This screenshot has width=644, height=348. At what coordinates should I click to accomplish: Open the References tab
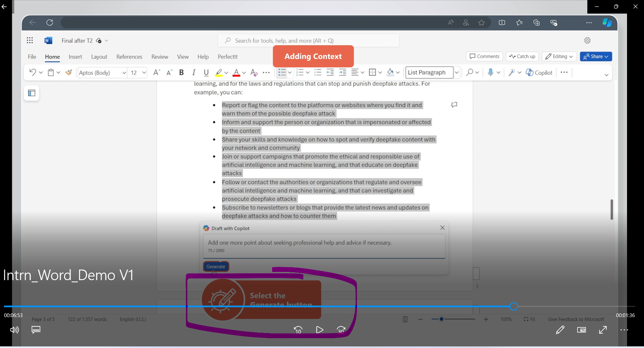[129, 57]
